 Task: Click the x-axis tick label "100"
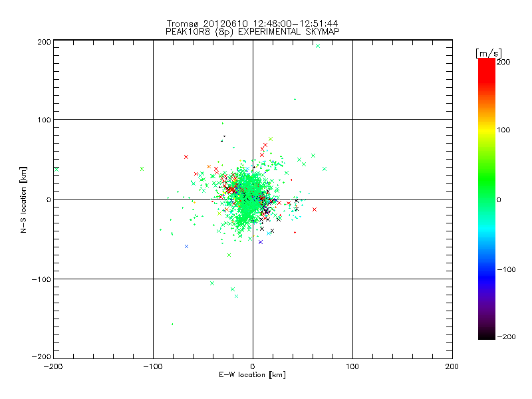(x=352, y=366)
